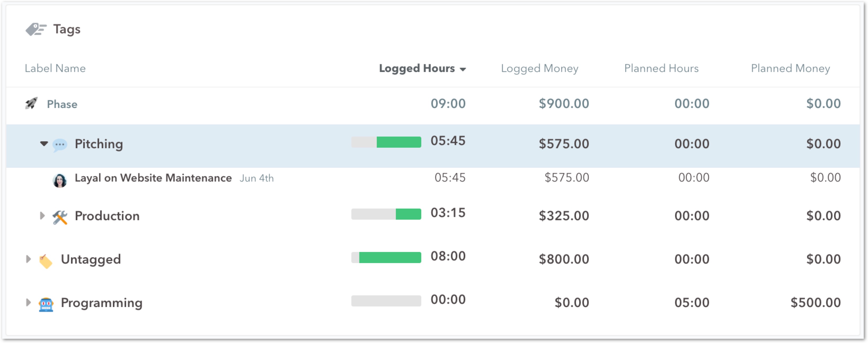Expand the Programming row
Image resolution: width=868 pixels, height=343 pixels.
28,302
